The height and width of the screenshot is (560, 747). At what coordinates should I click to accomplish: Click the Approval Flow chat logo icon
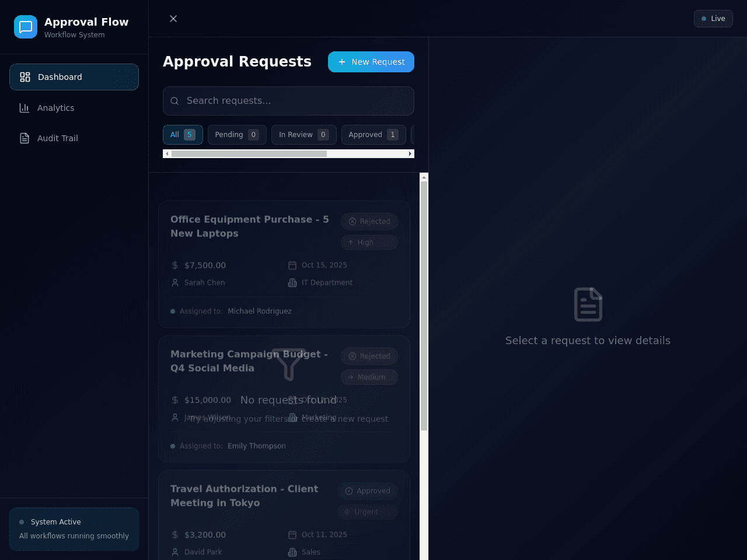pos(26,27)
